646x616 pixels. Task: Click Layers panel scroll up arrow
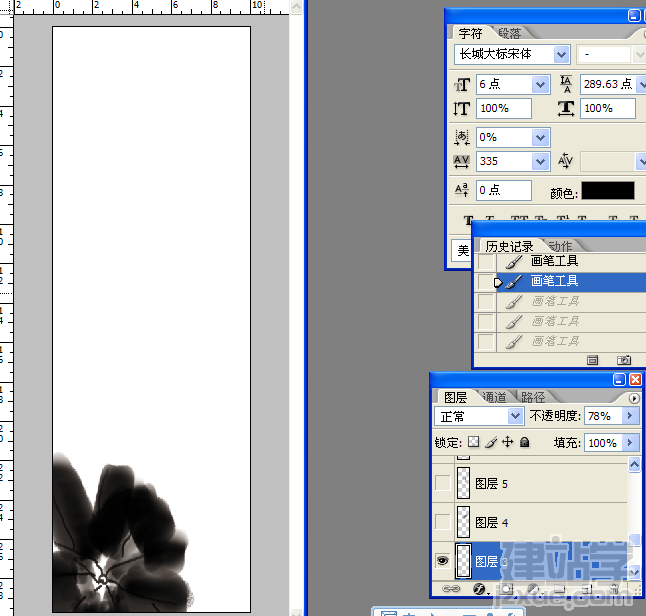click(634, 465)
